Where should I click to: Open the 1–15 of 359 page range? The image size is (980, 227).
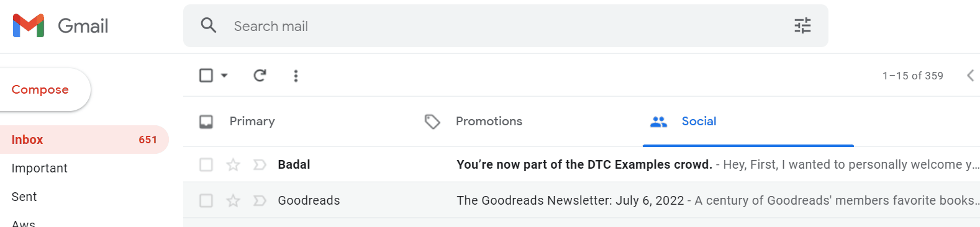point(912,76)
